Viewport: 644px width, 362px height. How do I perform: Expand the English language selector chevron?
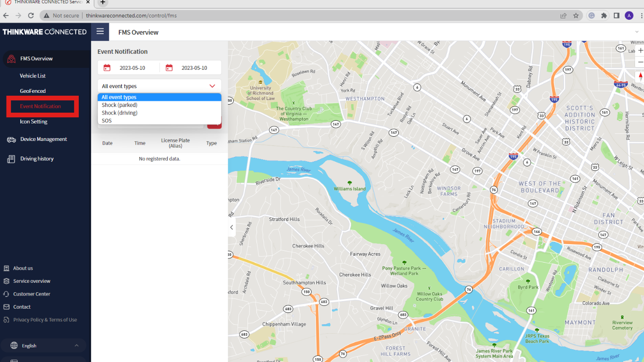click(76, 346)
